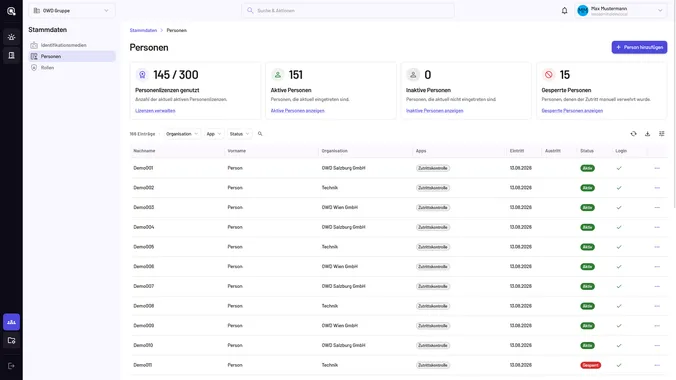Open the notifications bell
This screenshot has height=380, width=676.
pos(564,11)
